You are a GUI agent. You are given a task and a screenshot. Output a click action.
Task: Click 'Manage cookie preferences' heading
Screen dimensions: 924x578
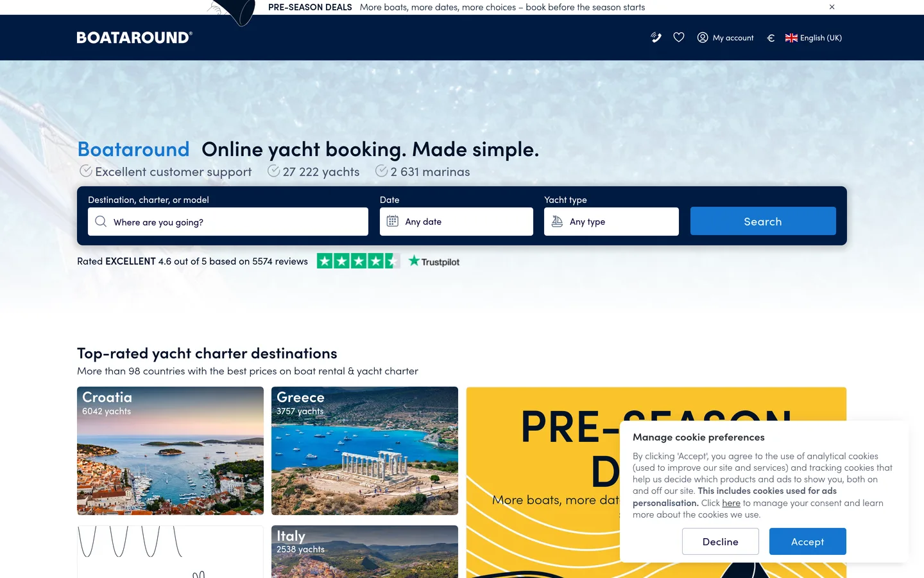coord(699,437)
